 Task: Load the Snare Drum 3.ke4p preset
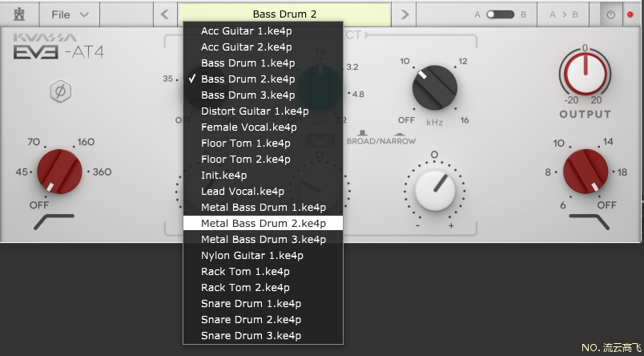click(x=263, y=335)
